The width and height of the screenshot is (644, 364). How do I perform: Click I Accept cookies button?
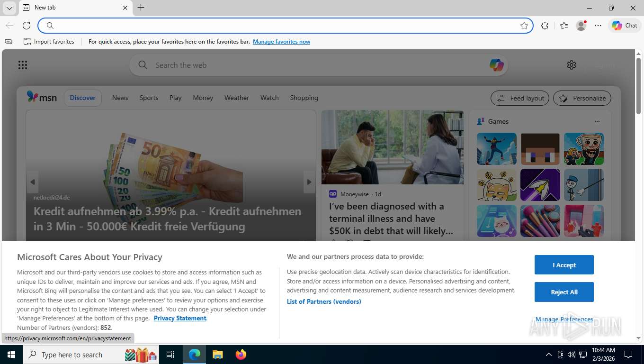point(564,265)
